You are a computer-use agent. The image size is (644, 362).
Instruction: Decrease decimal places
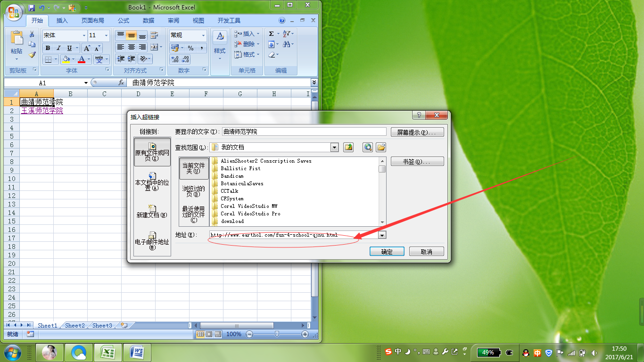click(x=186, y=59)
